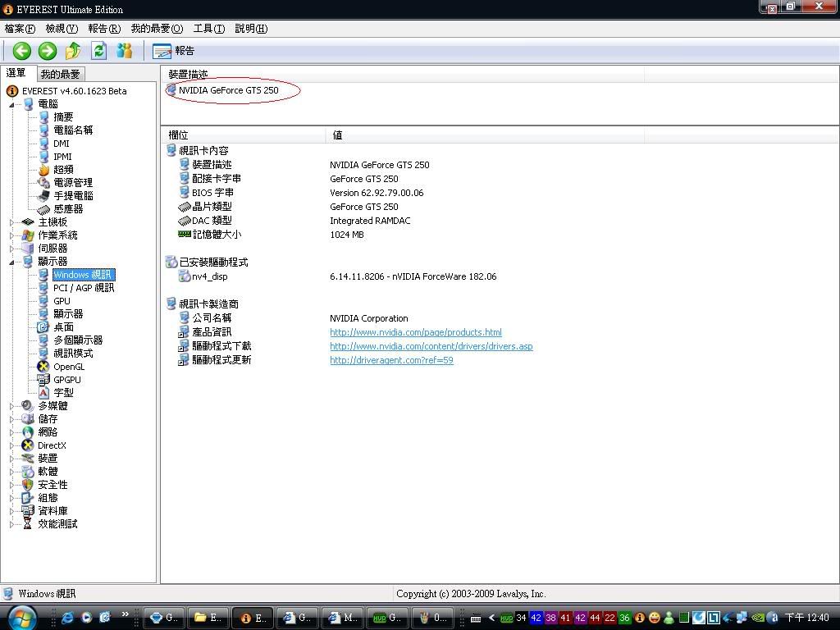
Task: Open the 檔案(F) menu
Action: coord(20,29)
